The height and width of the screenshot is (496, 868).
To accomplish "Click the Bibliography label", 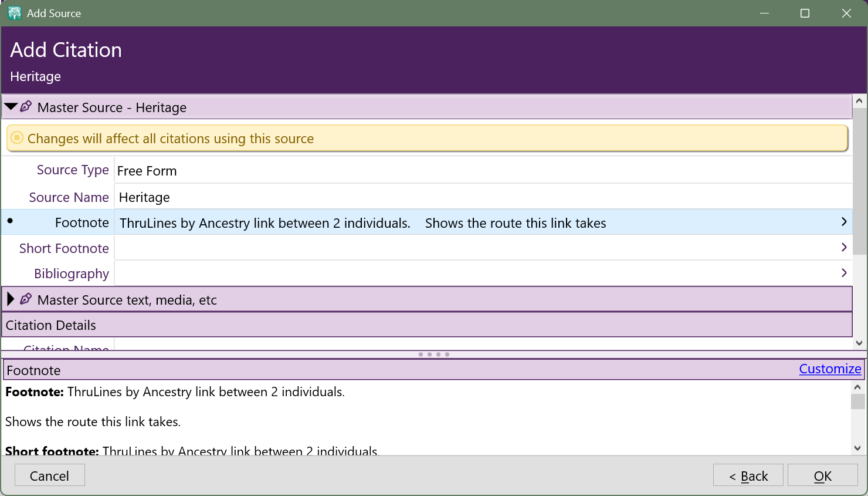I will click(x=72, y=274).
